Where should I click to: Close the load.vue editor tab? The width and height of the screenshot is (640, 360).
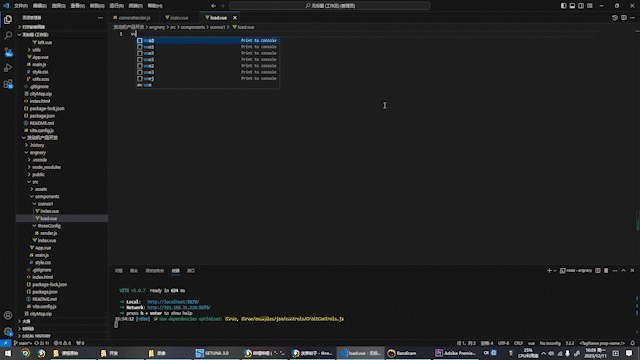point(235,18)
